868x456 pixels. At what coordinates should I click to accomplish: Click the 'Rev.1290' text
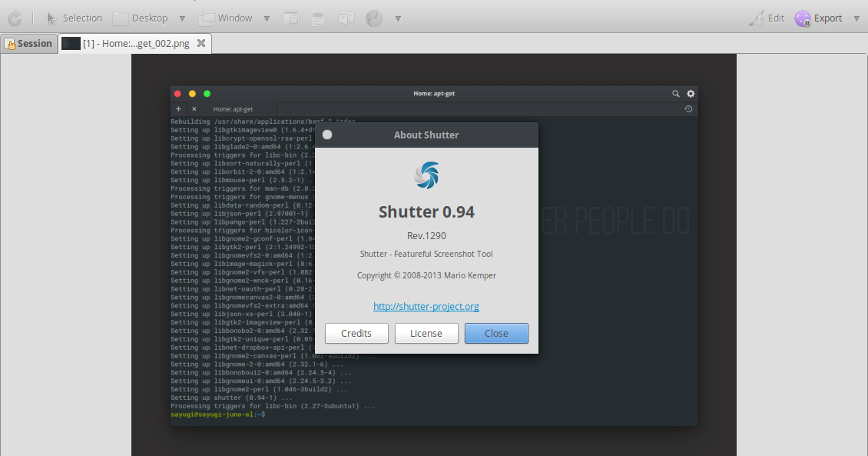426,236
